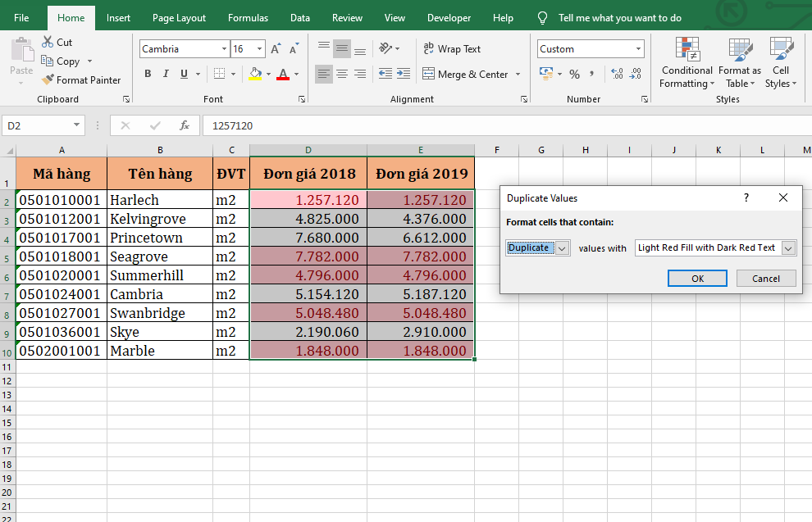Click the Insert Function fx icon
This screenshot has width=812, height=522.
click(x=185, y=125)
